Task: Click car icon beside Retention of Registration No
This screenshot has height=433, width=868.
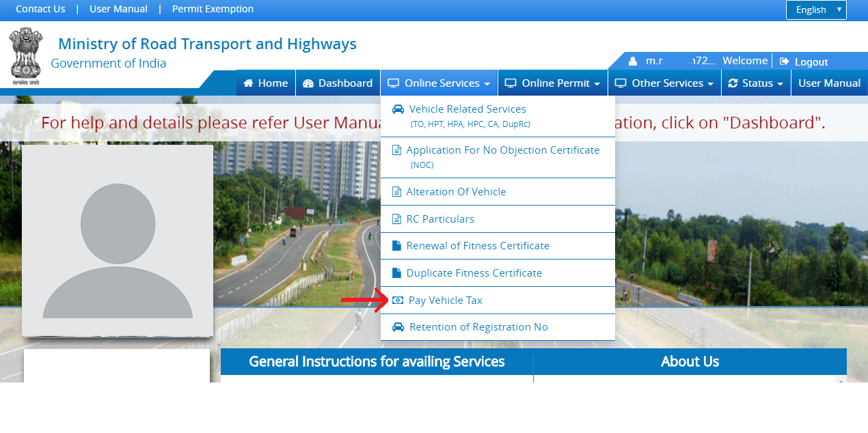Action: click(398, 327)
